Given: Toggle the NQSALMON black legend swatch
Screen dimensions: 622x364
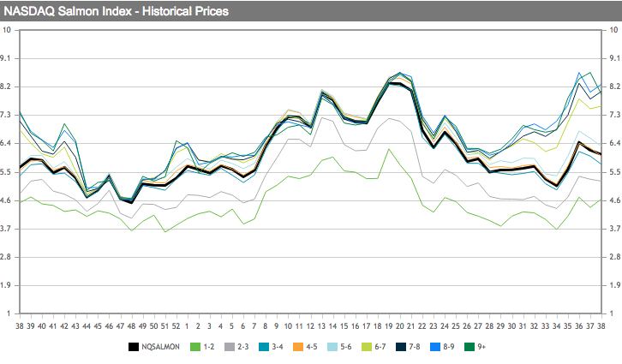Looking at the screenshot, I should [x=134, y=347].
